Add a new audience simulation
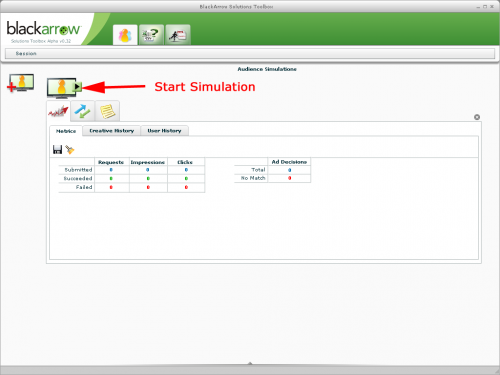Viewport: 500px width, 375px height. pos(21,83)
